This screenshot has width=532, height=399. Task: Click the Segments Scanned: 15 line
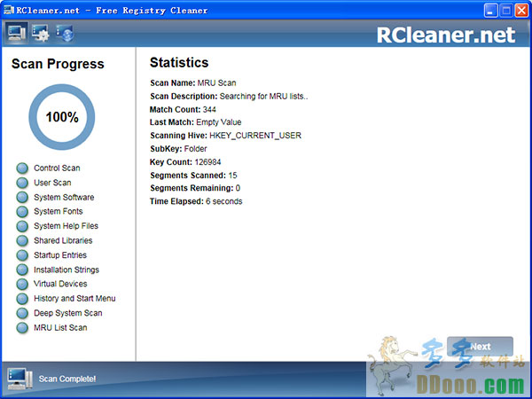pyautogui.click(x=193, y=176)
